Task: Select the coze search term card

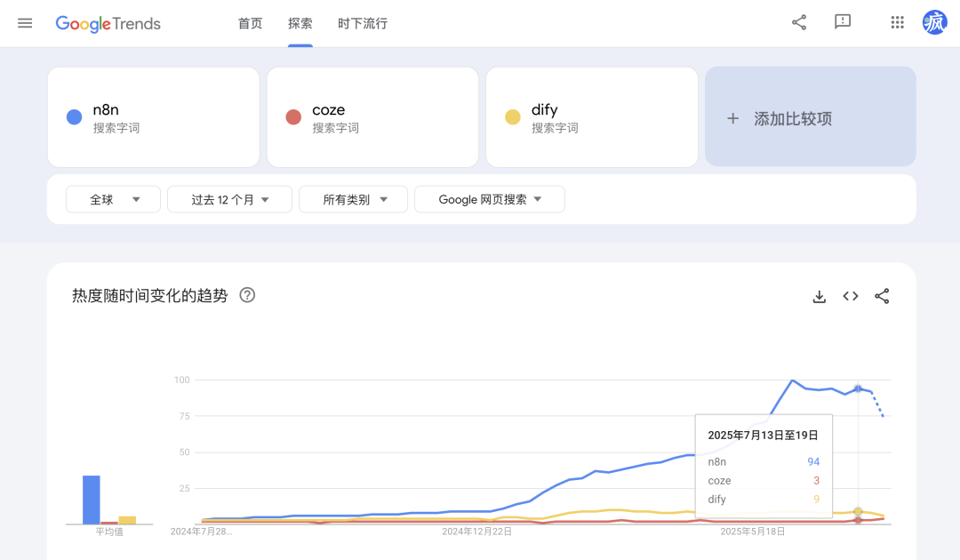Action: (372, 117)
